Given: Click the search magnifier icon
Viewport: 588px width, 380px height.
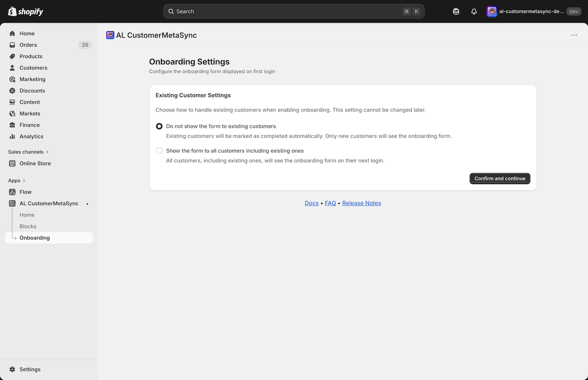Looking at the screenshot, I should click(x=171, y=11).
